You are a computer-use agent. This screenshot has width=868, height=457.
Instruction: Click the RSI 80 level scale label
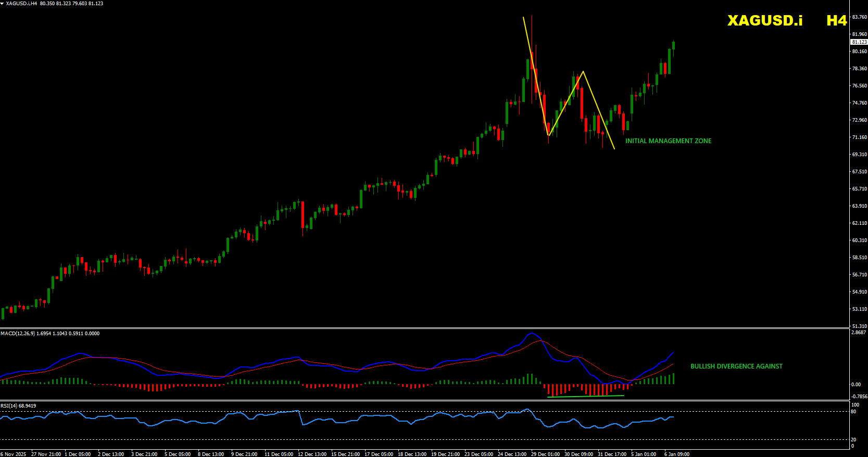point(853,412)
